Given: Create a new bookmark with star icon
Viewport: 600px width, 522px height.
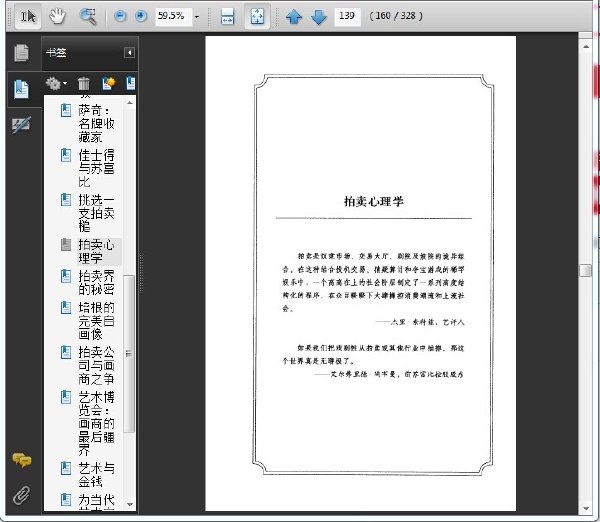Looking at the screenshot, I should (x=108, y=83).
